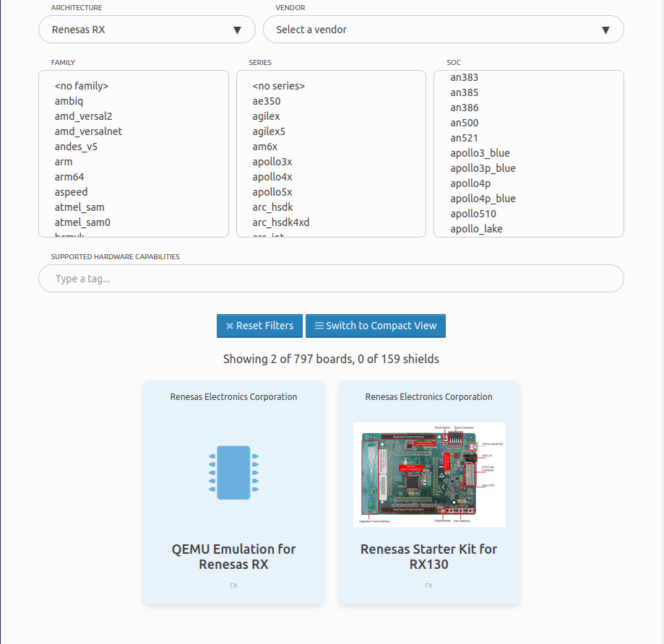This screenshot has width=664, height=644.
Task: Click Switch to Compact View button
Action: 376,326
